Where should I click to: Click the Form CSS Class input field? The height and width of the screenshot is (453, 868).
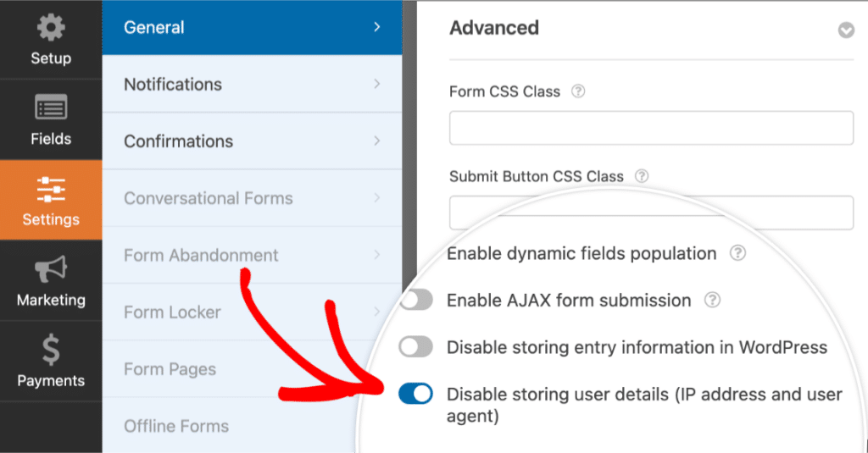coord(650,129)
